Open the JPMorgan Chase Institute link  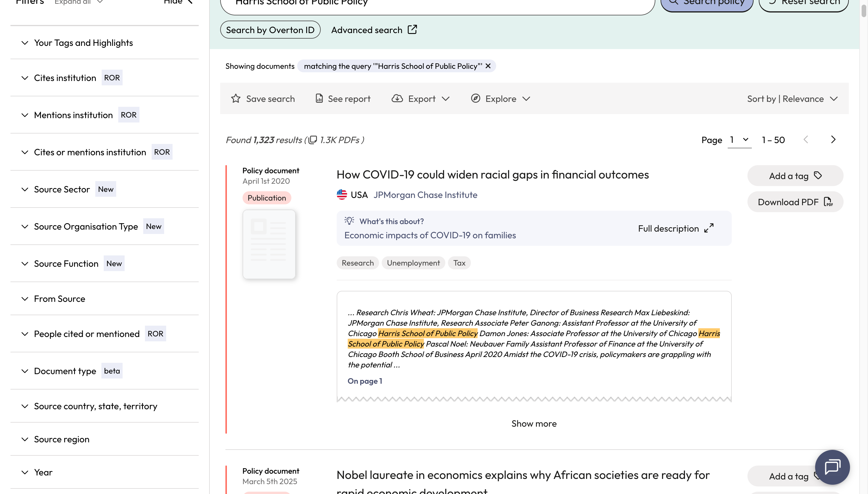coord(425,195)
